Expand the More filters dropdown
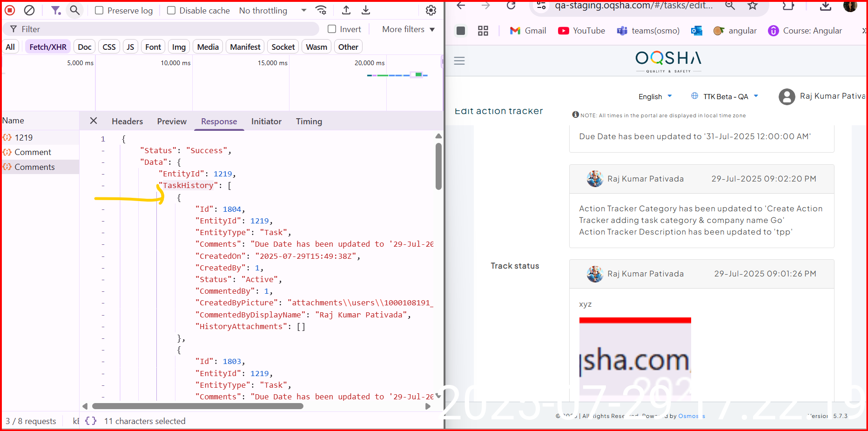 tap(408, 29)
